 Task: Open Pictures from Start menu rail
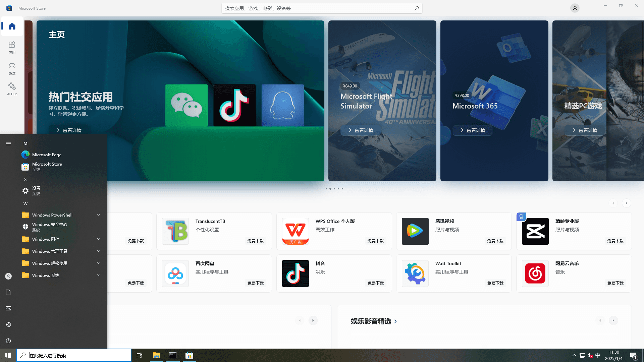tap(8, 308)
